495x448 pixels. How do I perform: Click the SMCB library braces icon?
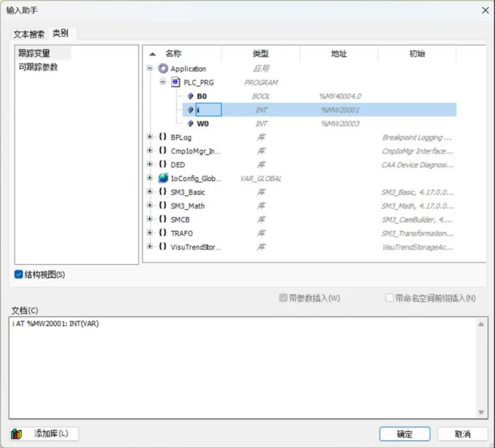tap(162, 219)
